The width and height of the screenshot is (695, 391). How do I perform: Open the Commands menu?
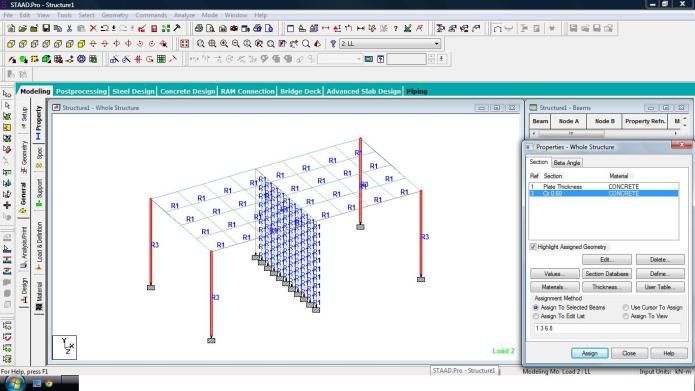(151, 15)
